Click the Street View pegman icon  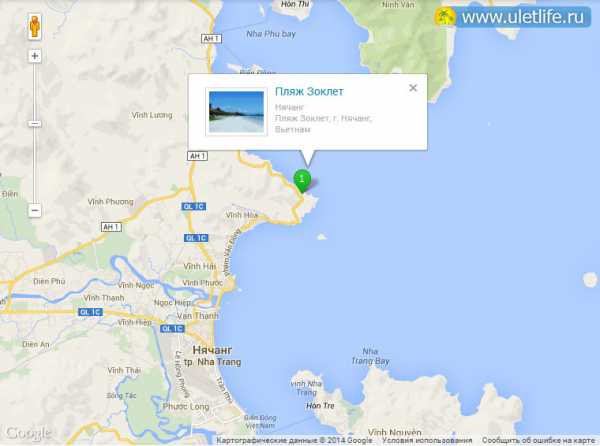(35, 27)
